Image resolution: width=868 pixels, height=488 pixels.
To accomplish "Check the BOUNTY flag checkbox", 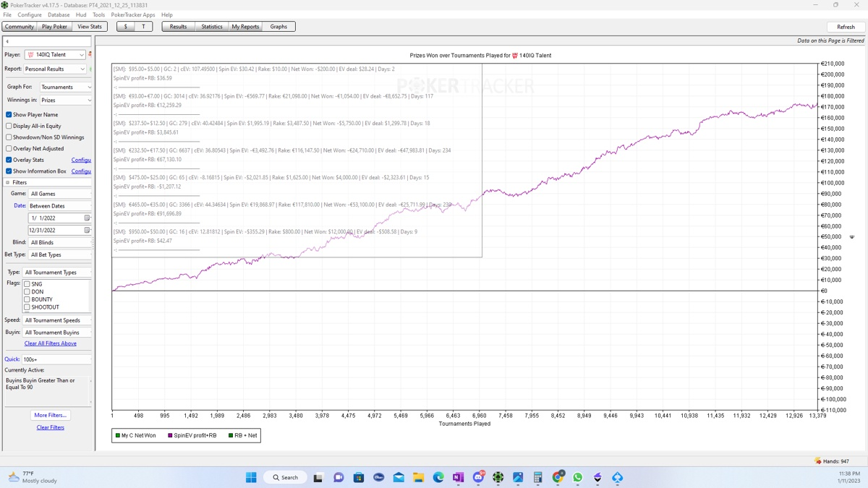I will 27,299.
